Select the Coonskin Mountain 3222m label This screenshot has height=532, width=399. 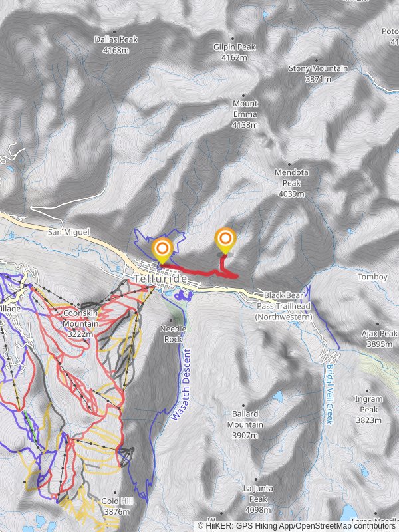80,324
